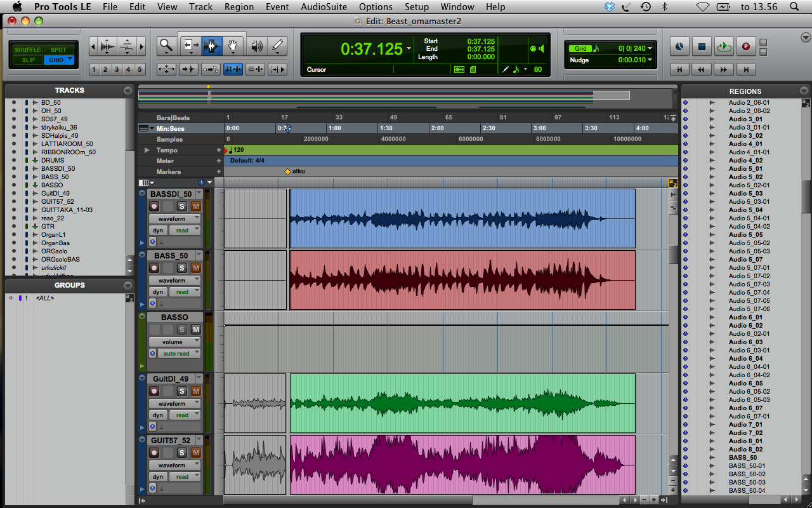Click the Dropbox menu bar icon
Image resolution: width=812 pixels, height=508 pixels.
click(x=610, y=7)
